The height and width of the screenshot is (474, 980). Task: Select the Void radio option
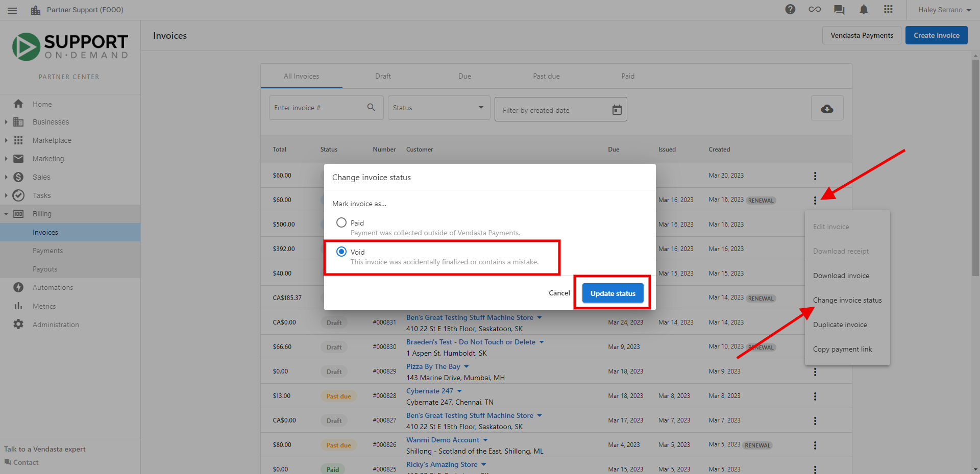click(341, 252)
